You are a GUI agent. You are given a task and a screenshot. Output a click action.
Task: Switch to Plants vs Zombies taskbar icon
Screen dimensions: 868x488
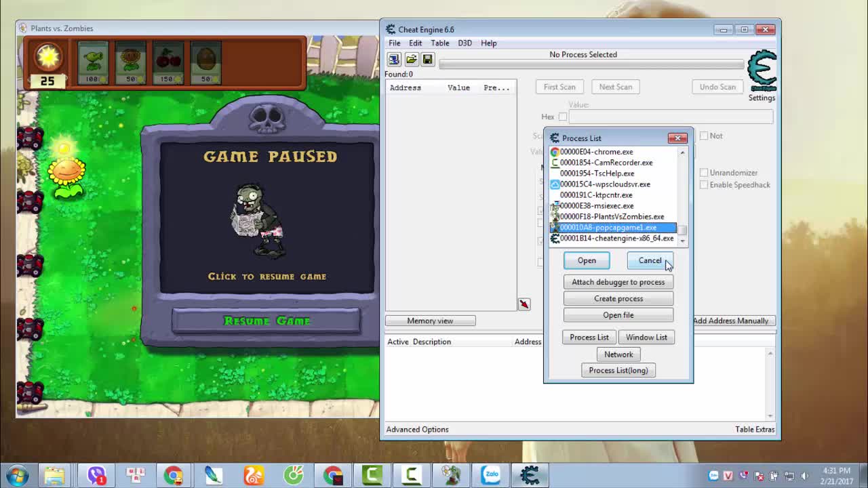tap(451, 475)
